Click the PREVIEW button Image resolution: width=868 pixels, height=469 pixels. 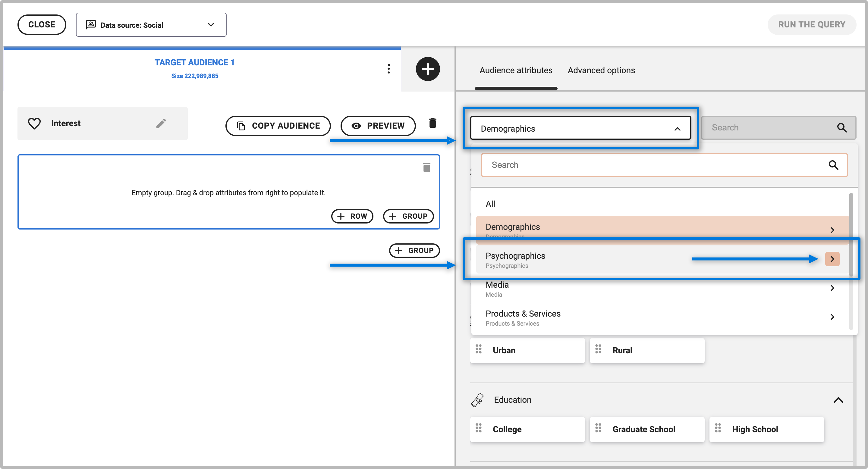tap(378, 126)
